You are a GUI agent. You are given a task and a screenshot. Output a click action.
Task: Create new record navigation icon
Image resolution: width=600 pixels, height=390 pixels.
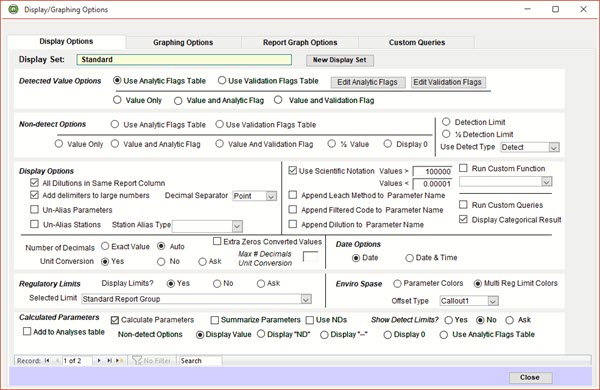(120, 361)
